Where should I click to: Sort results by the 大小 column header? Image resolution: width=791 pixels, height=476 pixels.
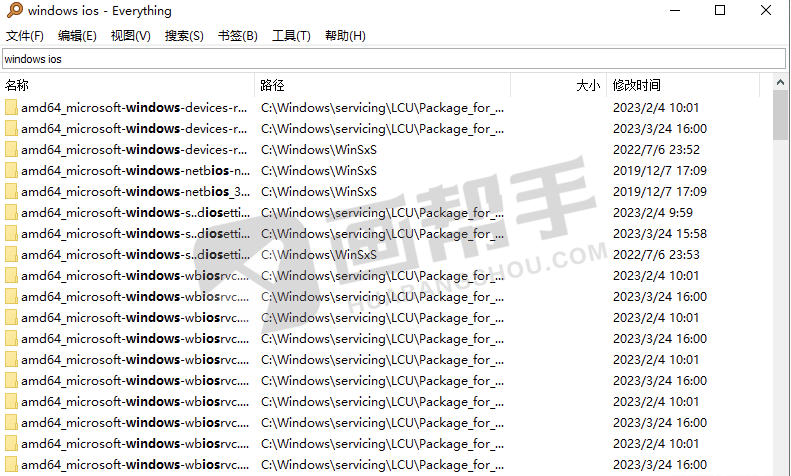coord(559,85)
